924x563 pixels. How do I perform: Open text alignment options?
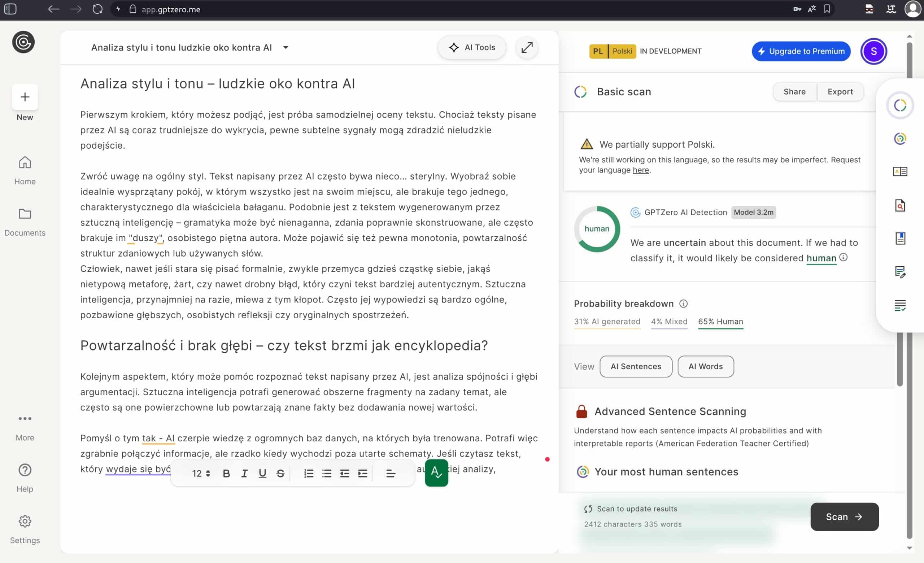(391, 473)
